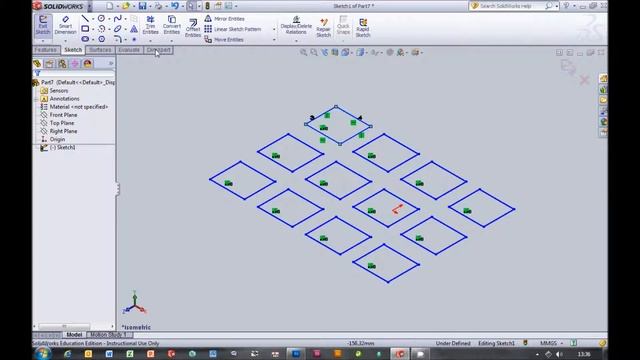The image size is (640, 360).
Task: Click Zoom to Fit in view toolbar
Action: coord(303,52)
